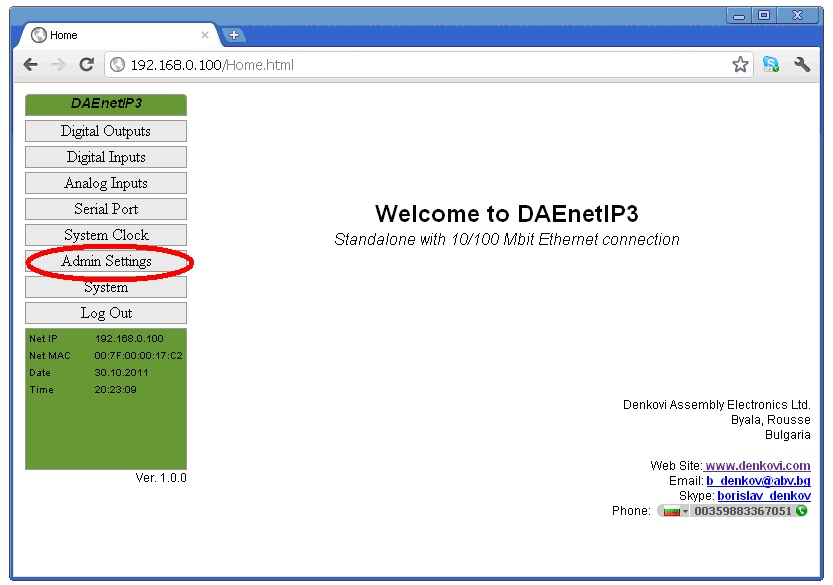The height and width of the screenshot is (585, 833).
Task: Click the b_denkov@abv.bg email link
Action: click(x=758, y=481)
